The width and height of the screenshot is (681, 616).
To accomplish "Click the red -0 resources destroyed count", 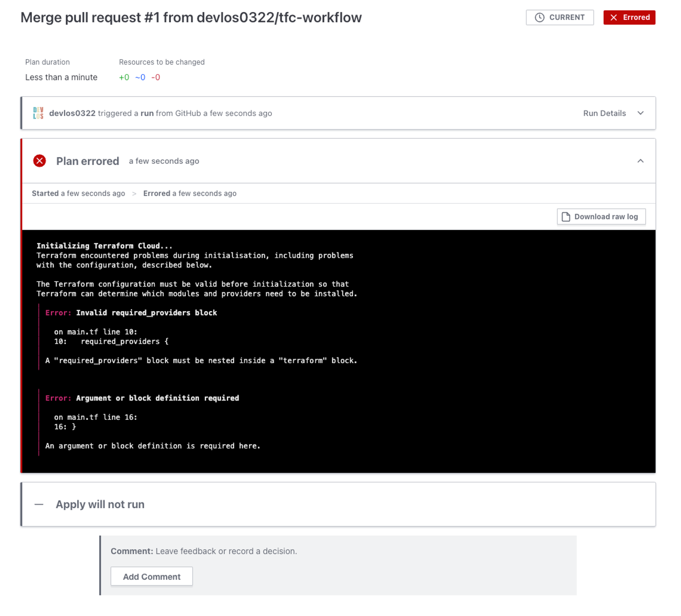I will click(156, 77).
